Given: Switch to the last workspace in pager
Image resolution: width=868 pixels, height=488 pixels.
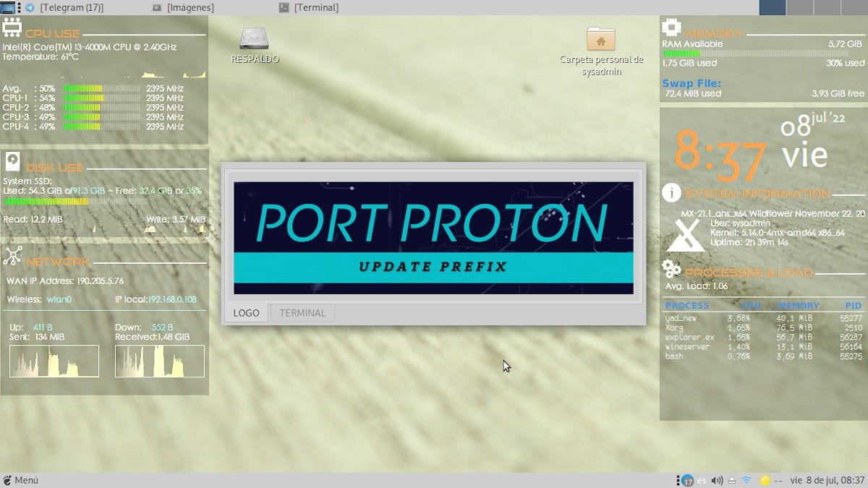Looking at the screenshot, I should [x=854, y=7].
